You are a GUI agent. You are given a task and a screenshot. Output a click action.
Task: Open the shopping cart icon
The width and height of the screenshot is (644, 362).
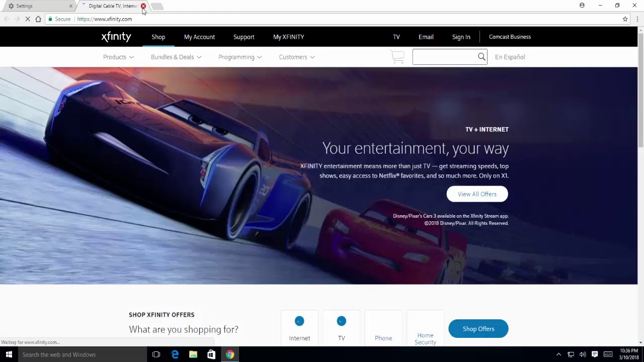(x=397, y=57)
